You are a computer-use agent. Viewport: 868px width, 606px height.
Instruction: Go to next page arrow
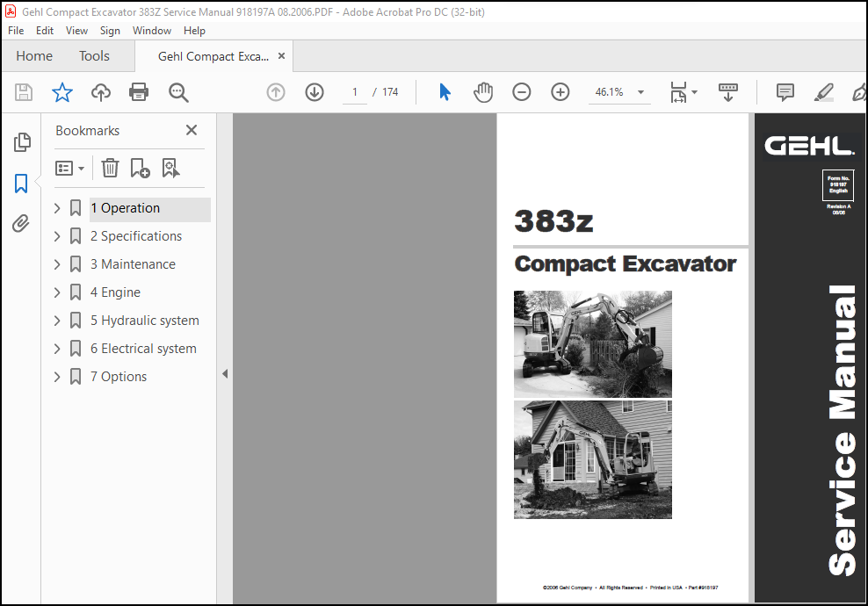click(x=315, y=92)
